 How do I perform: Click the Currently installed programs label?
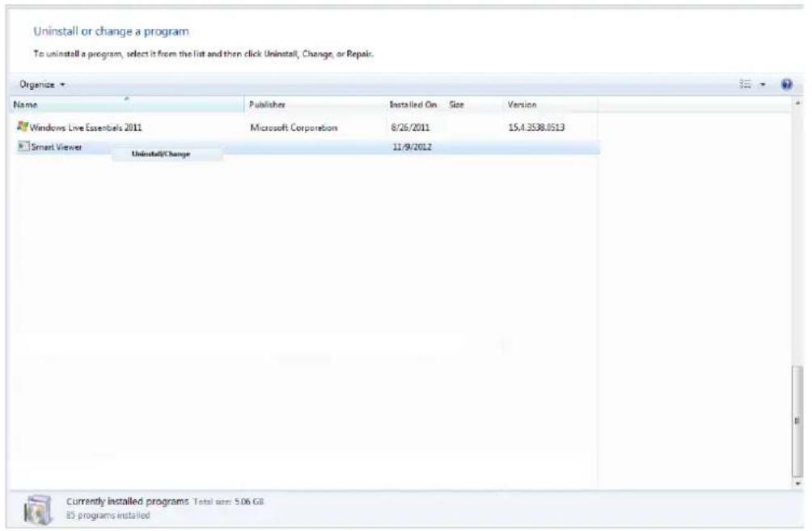click(128, 502)
